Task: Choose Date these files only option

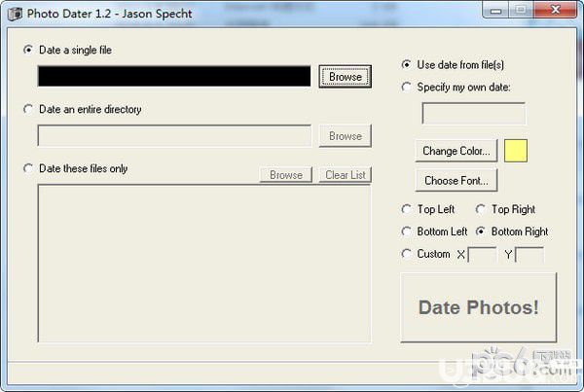Action: tap(28, 168)
